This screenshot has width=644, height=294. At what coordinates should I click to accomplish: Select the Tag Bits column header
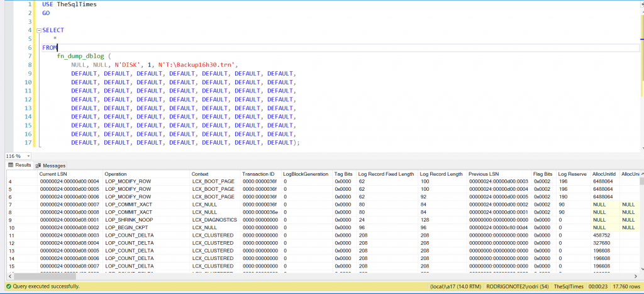click(x=345, y=174)
